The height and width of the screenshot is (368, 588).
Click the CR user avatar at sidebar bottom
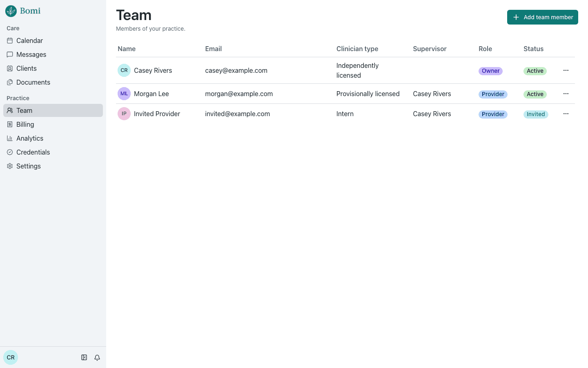tap(11, 357)
